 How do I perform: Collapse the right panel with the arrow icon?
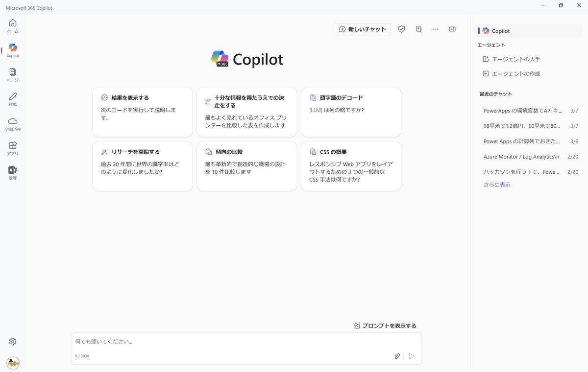tap(452, 29)
